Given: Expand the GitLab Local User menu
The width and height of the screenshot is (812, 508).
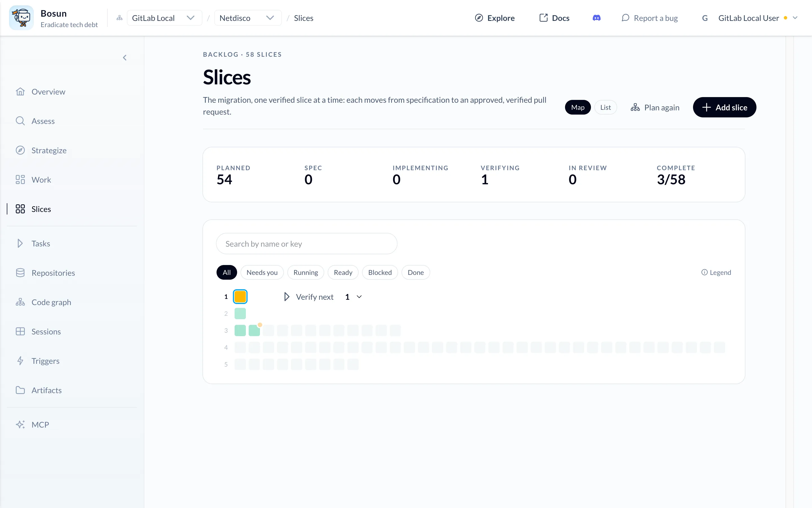Looking at the screenshot, I should [750, 18].
